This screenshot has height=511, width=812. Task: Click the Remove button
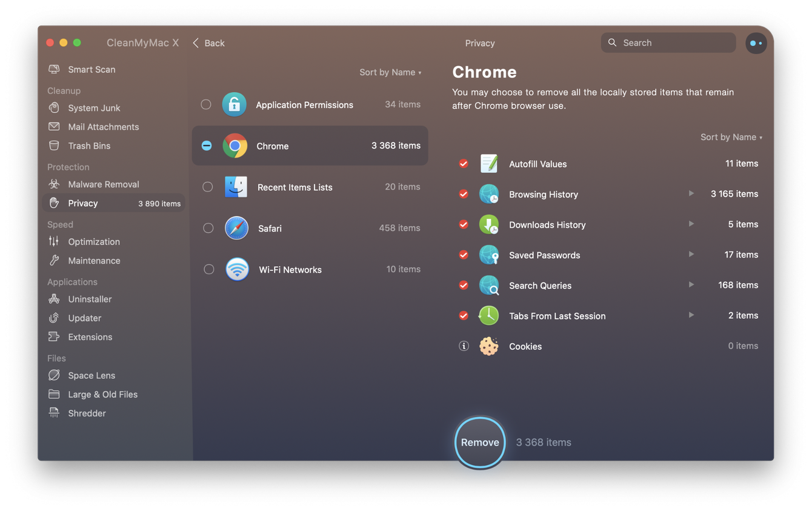[480, 443]
